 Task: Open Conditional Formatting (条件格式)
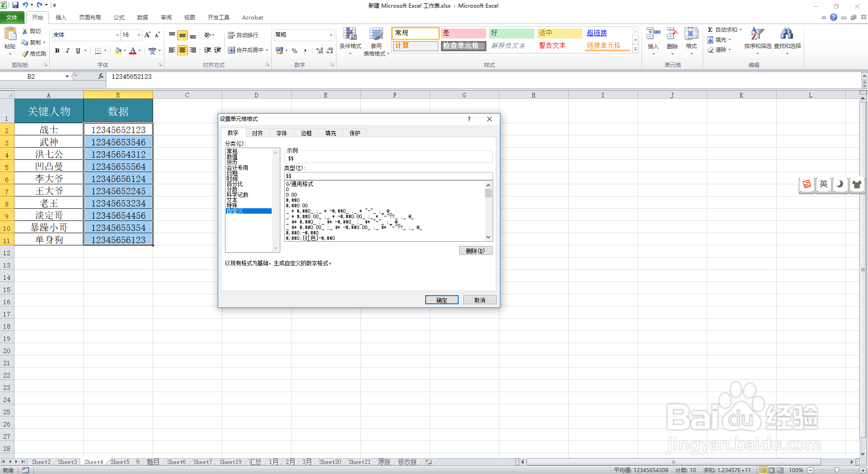[x=350, y=41]
